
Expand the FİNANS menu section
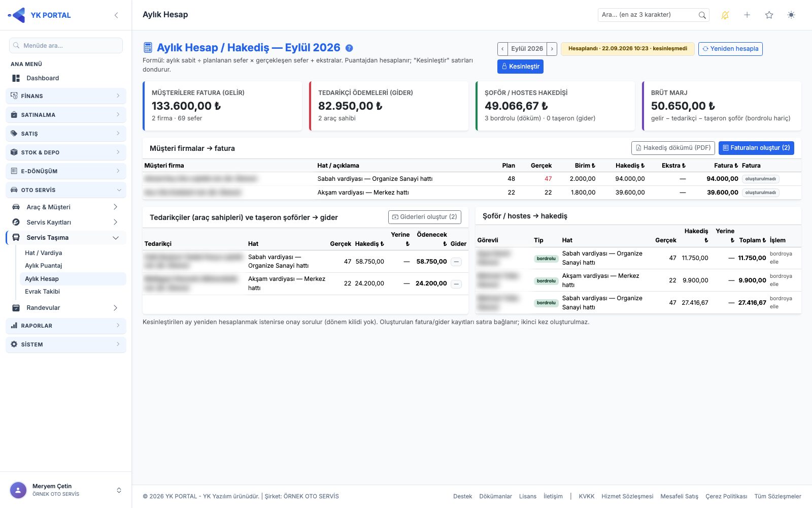coord(66,96)
